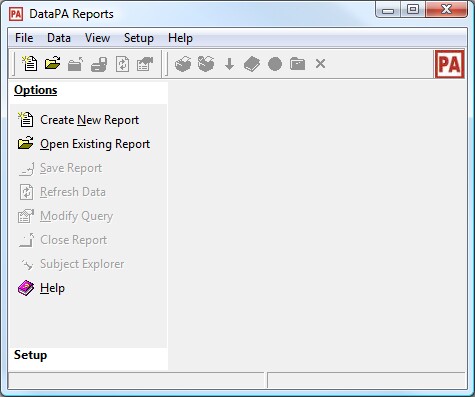475x397 pixels.
Task: Click the icon beside Refresh Data option
Action: 26,192
